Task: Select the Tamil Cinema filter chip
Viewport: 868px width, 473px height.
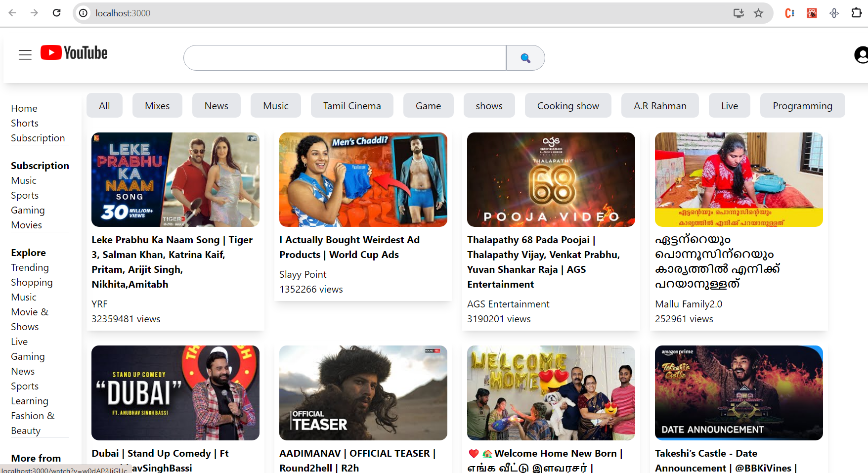Action: [352, 106]
